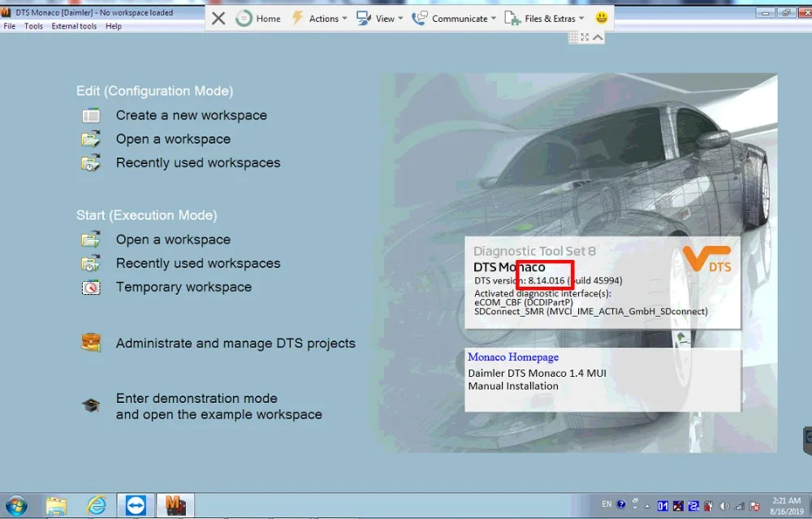
Task: Switch to TeamViewer in the taskbar
Action: tap(136, 505)
